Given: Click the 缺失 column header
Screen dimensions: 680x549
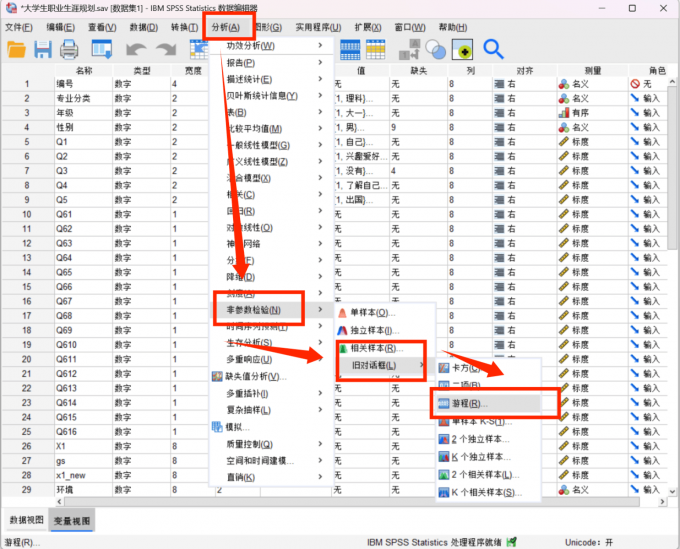Looking at the screenshot, I should tap(418, 70).
